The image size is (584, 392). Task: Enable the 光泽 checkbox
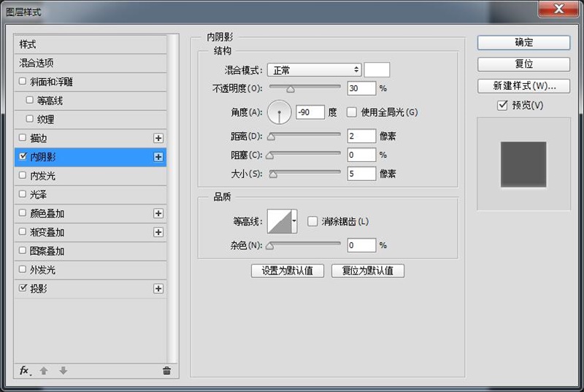(x=23, y=193)
